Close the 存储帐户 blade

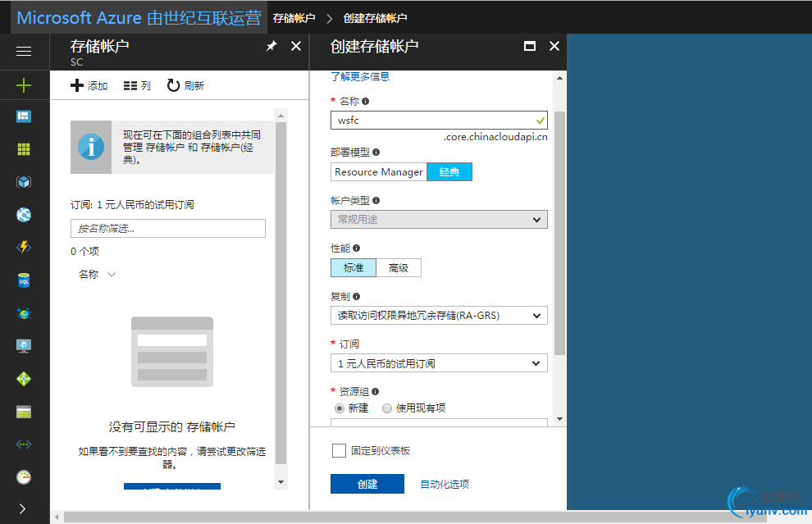296,46
